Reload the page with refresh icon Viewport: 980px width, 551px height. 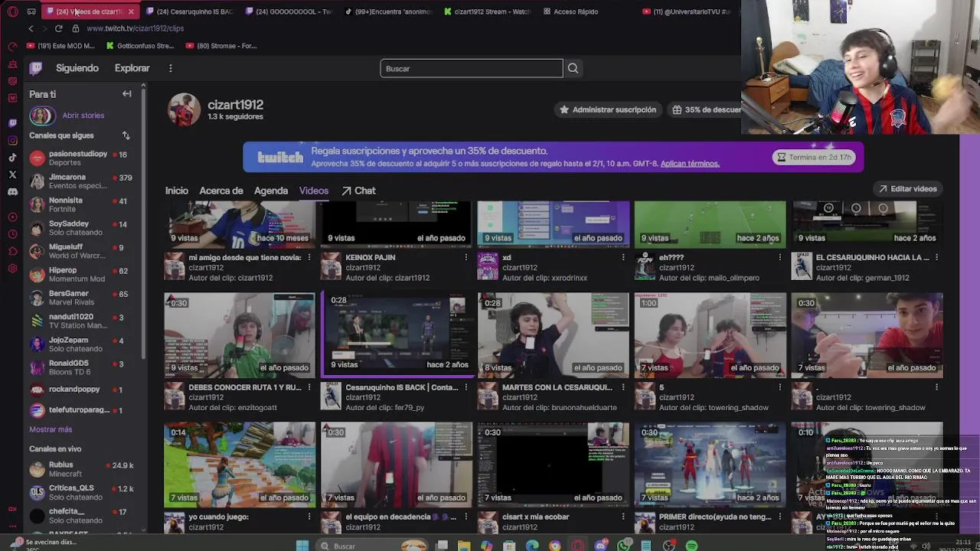(x=58, y=28)
